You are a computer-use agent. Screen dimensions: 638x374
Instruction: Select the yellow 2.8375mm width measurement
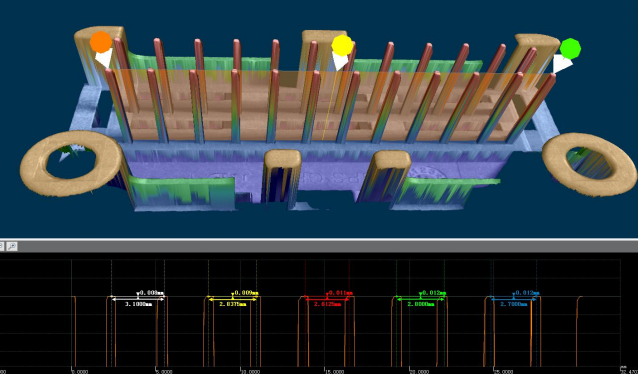[x=233, y=304]
